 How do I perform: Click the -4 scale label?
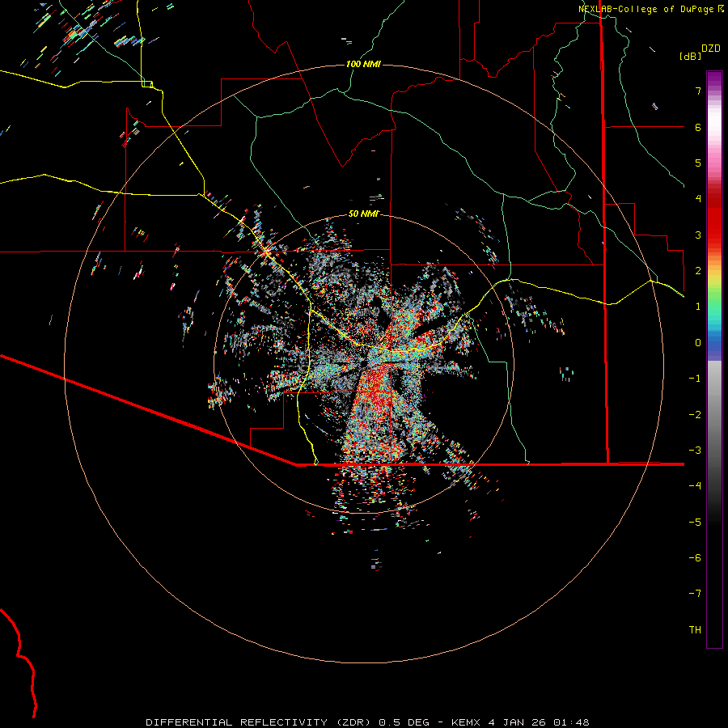coord(695,486)
